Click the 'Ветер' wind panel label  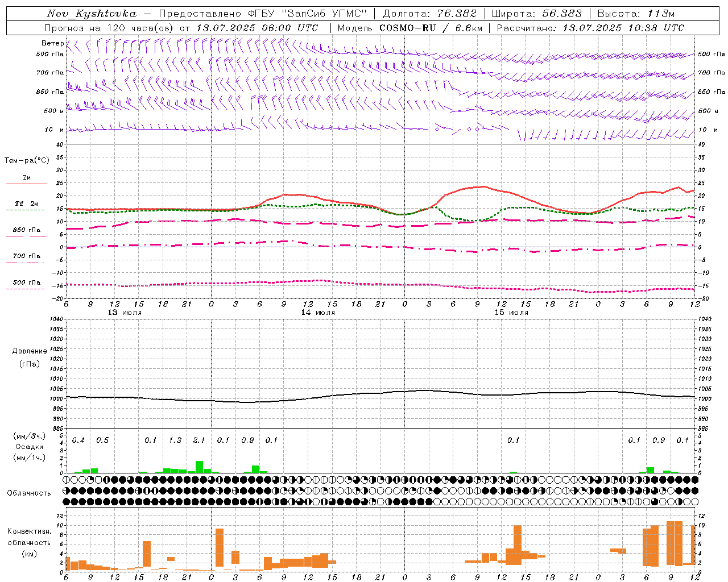coord(52,43)
